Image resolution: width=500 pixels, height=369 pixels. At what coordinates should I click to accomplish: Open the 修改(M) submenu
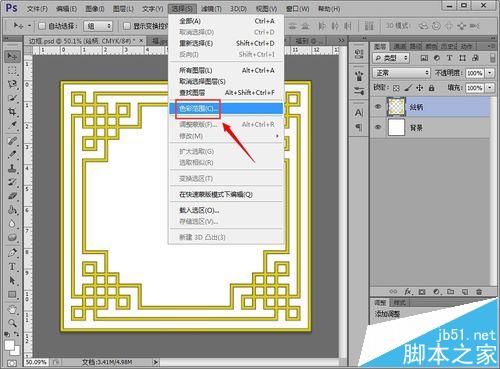pyautogui.click(x=226, y=136)
